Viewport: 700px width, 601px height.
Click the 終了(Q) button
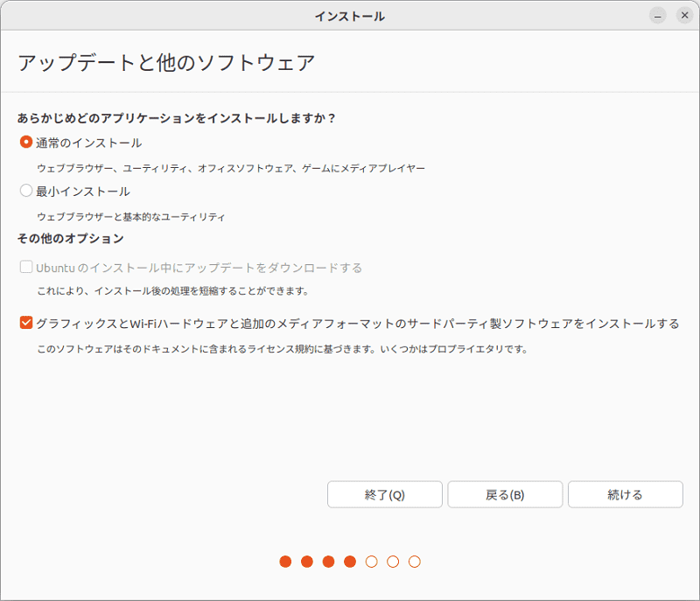385,494
